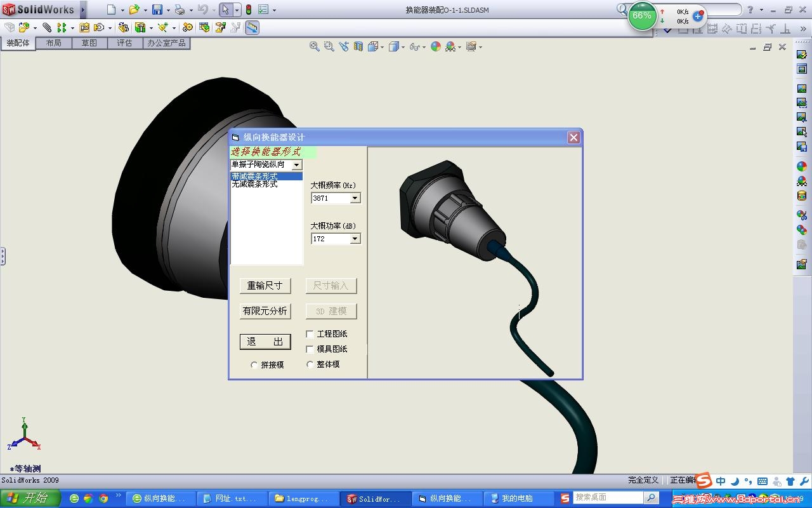The image size is (812, 508).
Task: Open the 单振子陶瓷纵向 transducer type dropdown
Action: point(297,165)
